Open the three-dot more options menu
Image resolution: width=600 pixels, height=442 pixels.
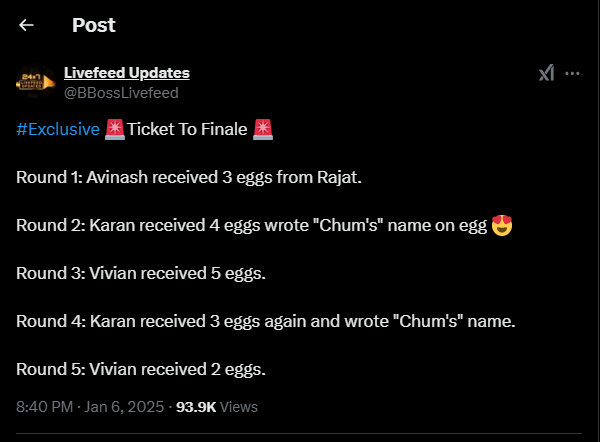[572, 73]
